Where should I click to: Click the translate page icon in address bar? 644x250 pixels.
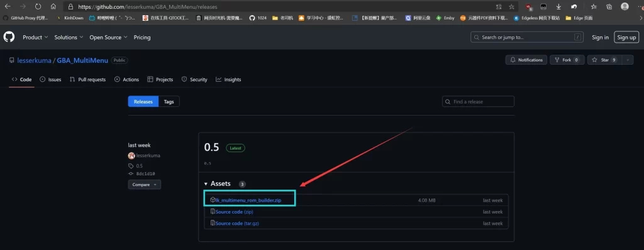point(499,6)
